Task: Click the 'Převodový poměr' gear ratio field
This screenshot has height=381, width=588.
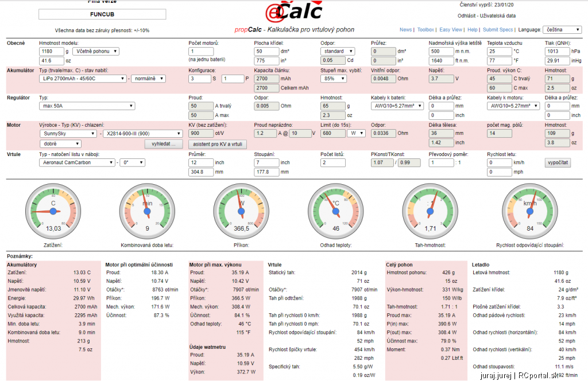Action: 442,162
